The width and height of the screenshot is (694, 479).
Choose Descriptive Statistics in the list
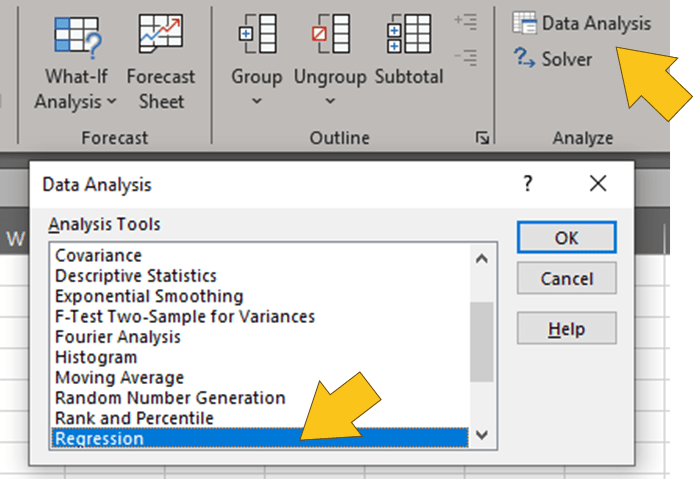tap(135, 275)
